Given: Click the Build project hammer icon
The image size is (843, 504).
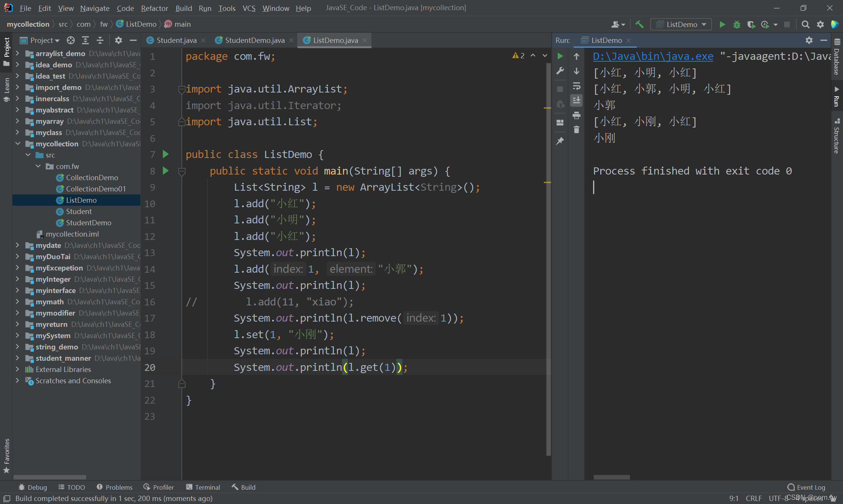Looking at the screenshot, I should [639, 24].
